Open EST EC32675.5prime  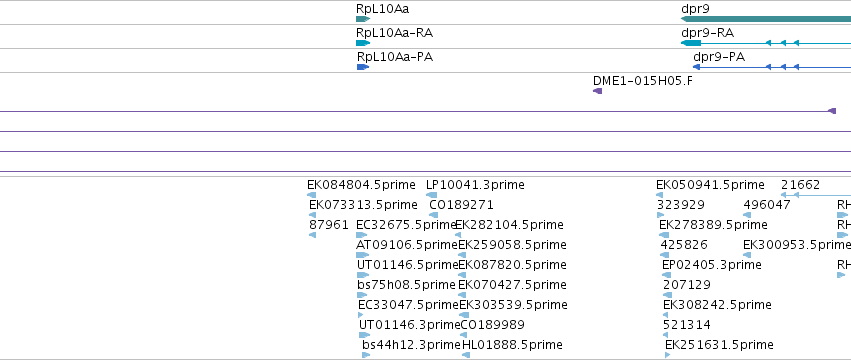click(x=407, y=225)
